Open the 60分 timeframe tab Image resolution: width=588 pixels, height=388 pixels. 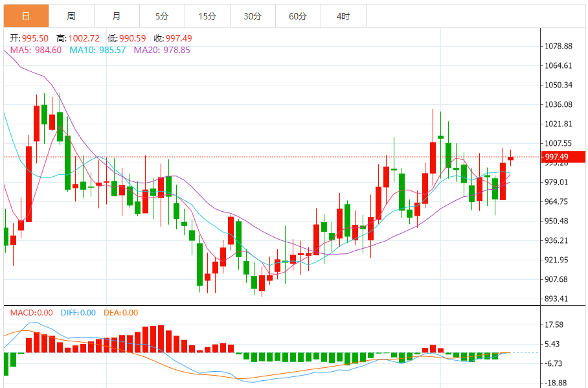tap(298, 16)
